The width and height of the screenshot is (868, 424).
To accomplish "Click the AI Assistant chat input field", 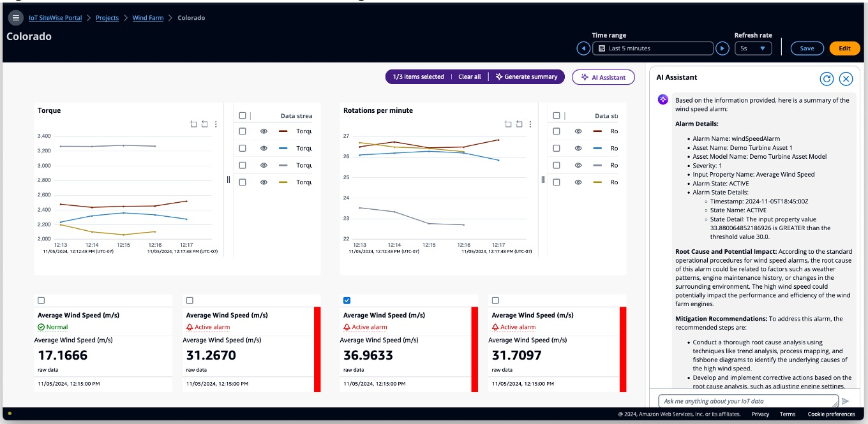I will point(747,401).
